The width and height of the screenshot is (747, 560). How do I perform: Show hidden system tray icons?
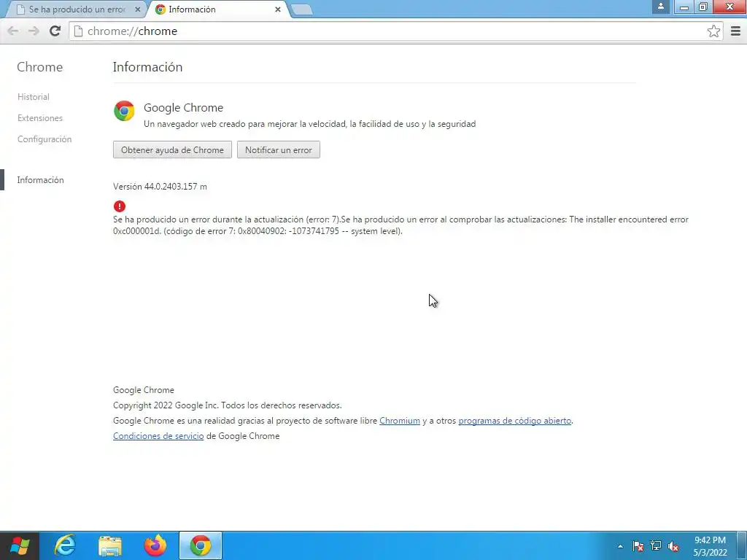pyautogui.click(x=620, y=546)
